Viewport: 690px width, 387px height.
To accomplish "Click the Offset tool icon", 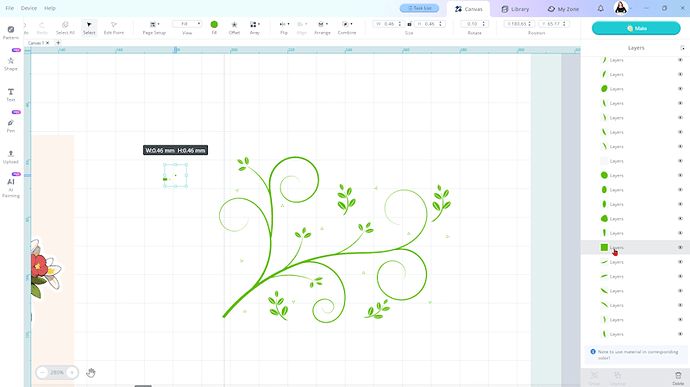I will 234,28.
